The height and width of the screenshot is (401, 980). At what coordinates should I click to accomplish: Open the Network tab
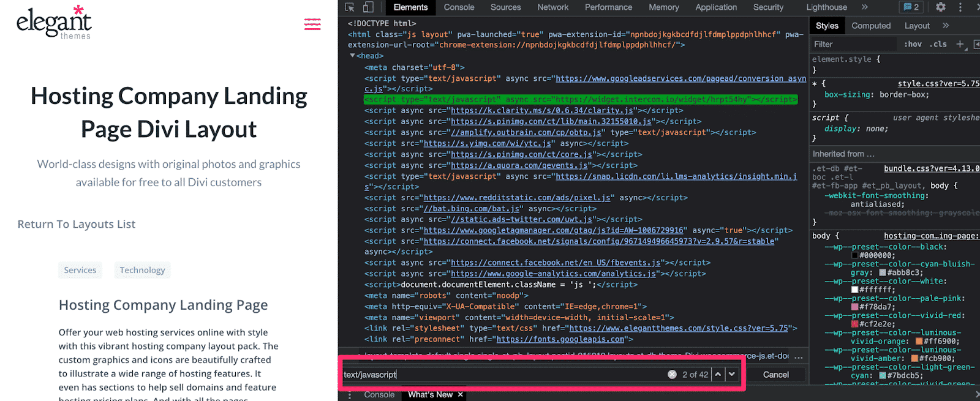point(553,7)
